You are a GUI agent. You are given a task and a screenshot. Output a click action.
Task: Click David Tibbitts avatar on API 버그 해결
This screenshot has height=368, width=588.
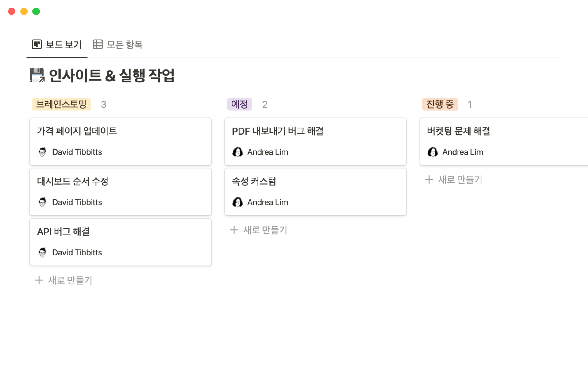click(42, 252)
